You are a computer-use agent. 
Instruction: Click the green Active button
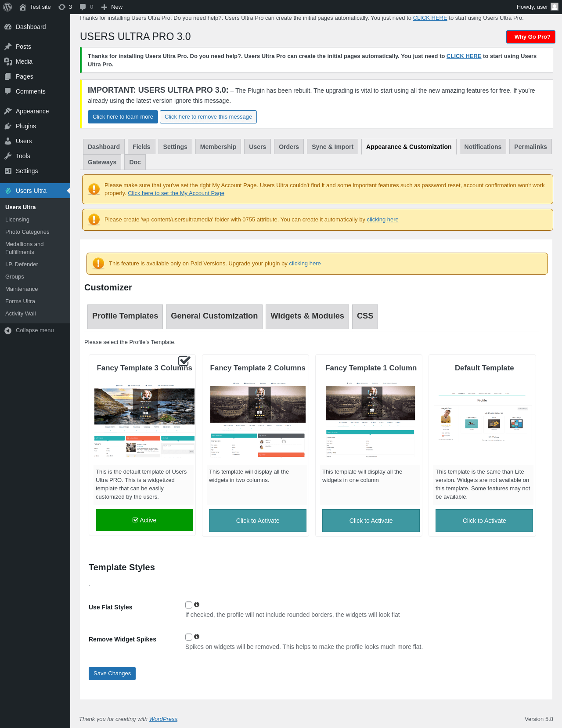pyautogui.click(x=144, y=520)
